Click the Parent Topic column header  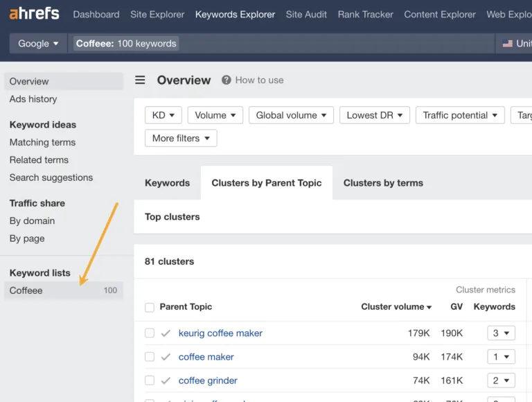(x=186, y=307)
